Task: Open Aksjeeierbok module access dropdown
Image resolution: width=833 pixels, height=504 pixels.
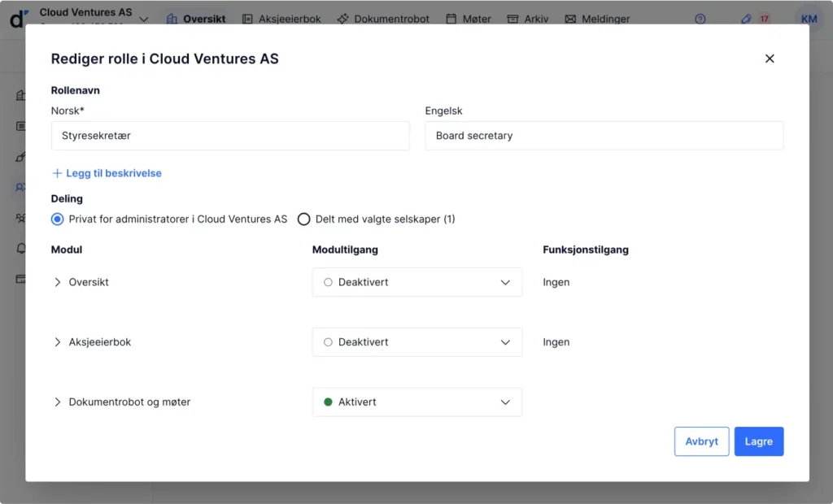Action: (416, 342)
